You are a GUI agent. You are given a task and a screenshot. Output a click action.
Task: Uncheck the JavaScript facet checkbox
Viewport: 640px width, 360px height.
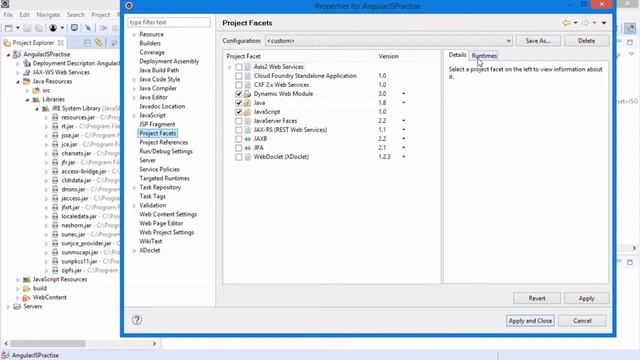(238, 112)
